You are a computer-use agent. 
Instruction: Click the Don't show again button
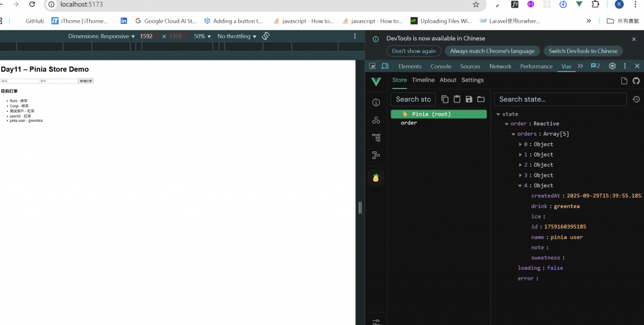[x=414, y=51]
